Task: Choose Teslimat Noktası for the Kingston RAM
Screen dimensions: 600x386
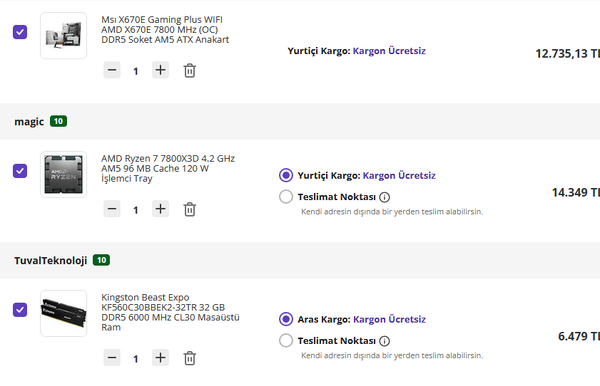Action: pos(286,340)
